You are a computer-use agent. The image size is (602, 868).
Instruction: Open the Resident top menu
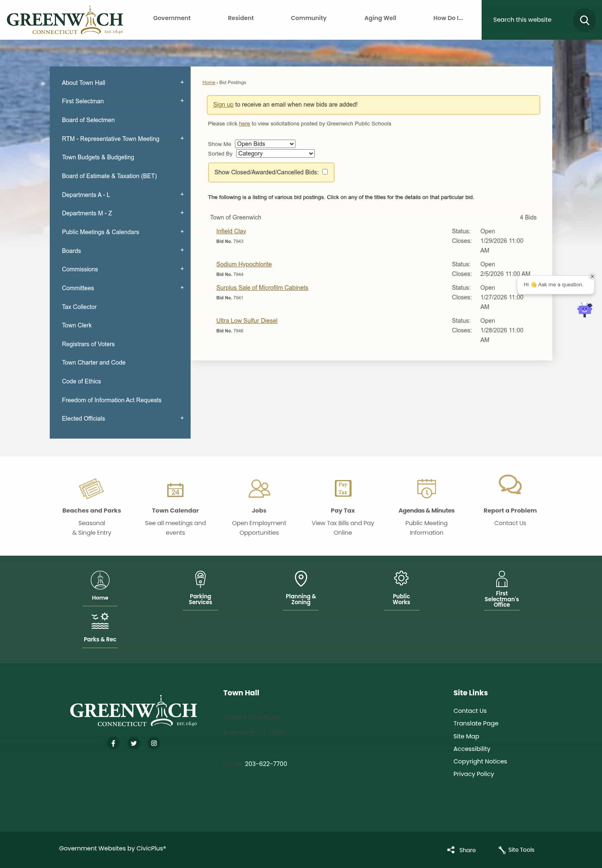point(241,18)
